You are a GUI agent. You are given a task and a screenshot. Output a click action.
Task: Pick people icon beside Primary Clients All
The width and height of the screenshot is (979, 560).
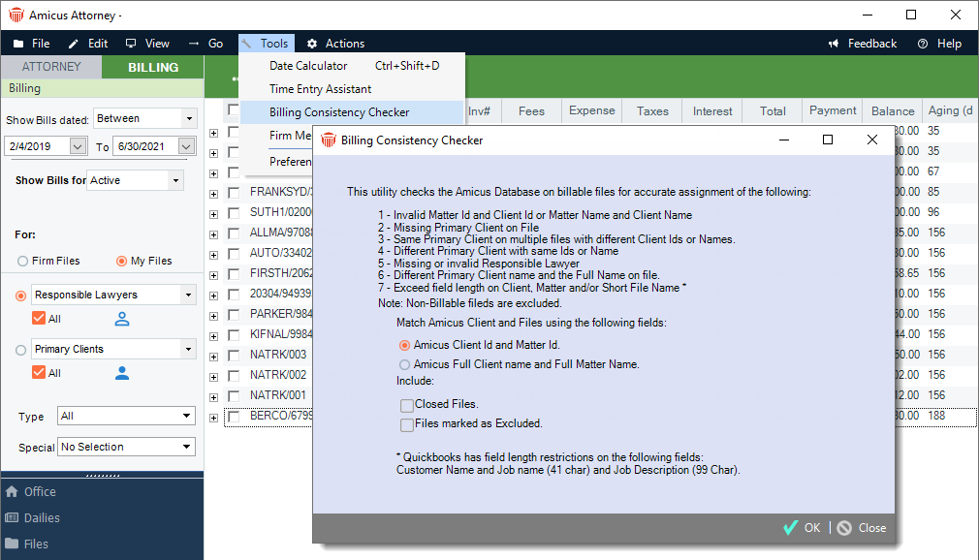pyautogui.click(x=122, y=373)
